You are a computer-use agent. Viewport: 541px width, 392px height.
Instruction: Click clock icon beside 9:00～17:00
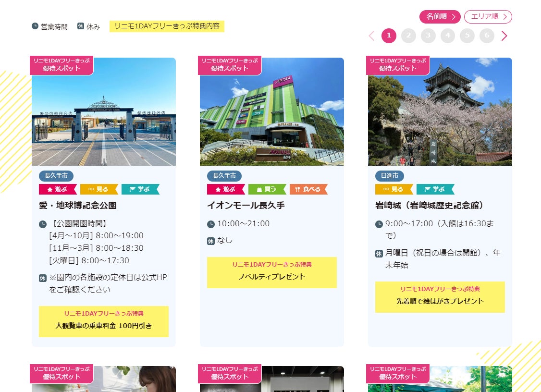[379, 224]
